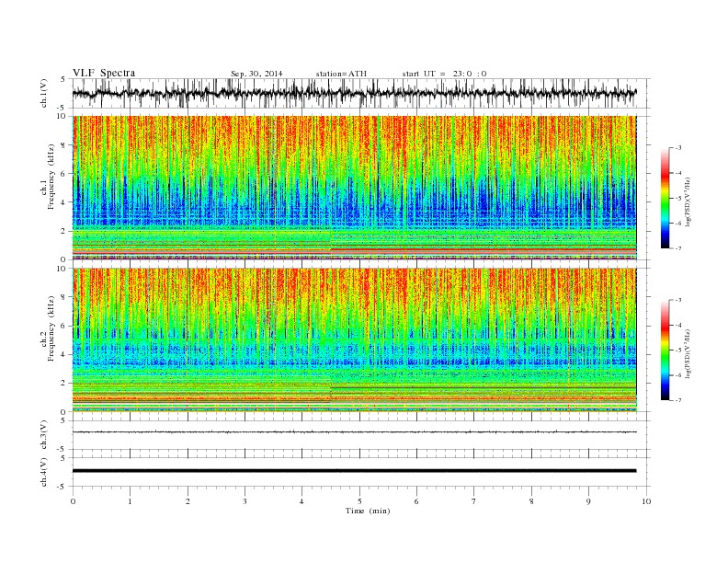Viewport: 728px width, 563px height.
Task: Click the 'start UT = 23:0 :0' text
Action: coord(444,74)
